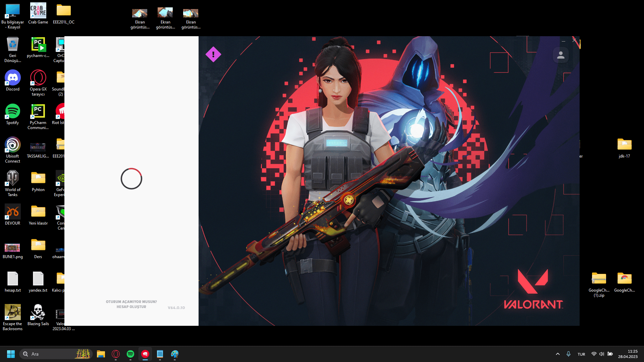Open the Paint taskbar icon
644x362 pixels.
click(175, 354)
